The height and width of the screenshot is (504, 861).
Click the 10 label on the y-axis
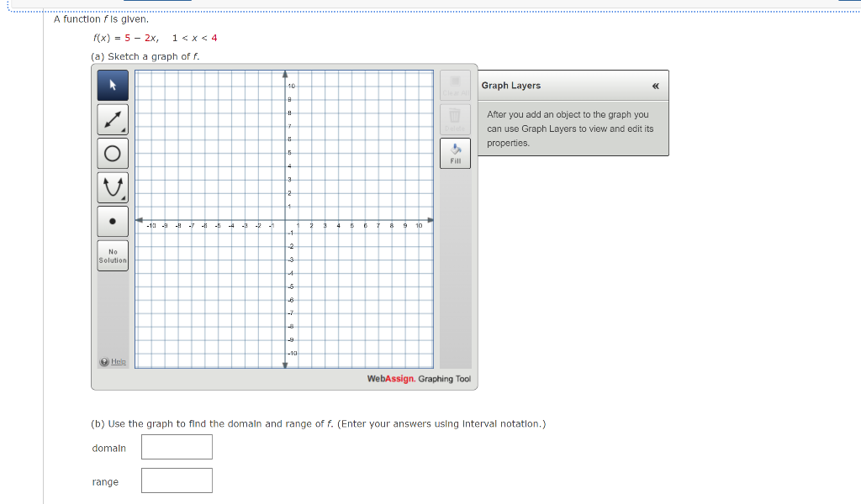292,87
